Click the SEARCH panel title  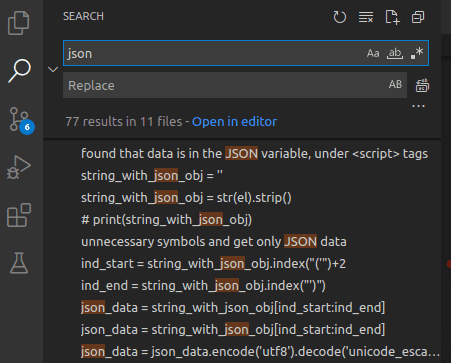point(83,16)
